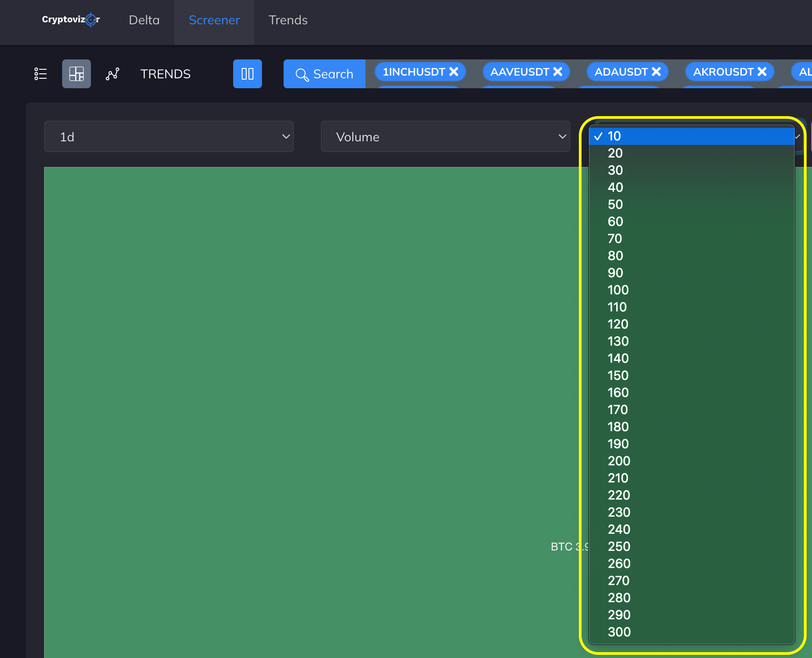This screenshot has width=812, height=658.
Task: Select 50 in the count list
Action: pyautogui.click(x=691, y=205)
